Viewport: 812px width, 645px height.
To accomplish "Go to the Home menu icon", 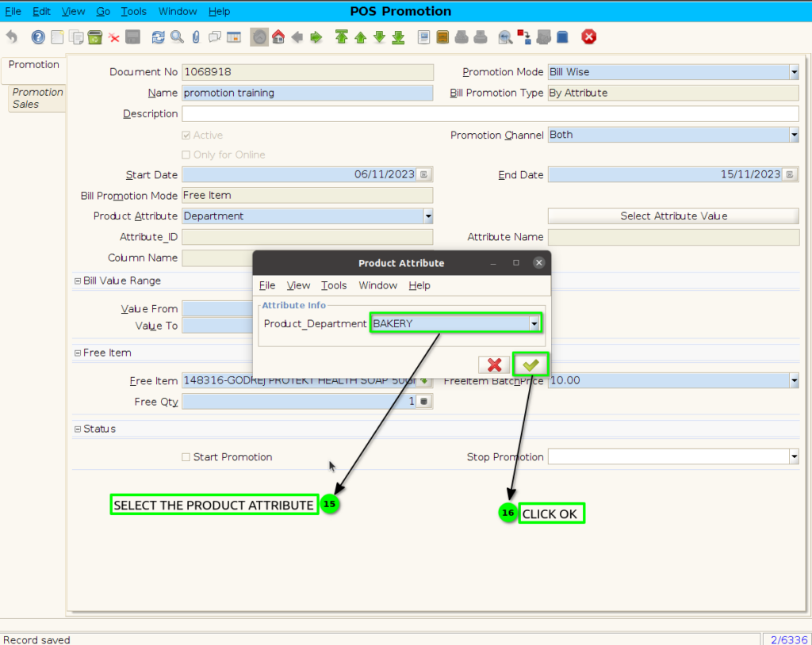I will 278,36.
